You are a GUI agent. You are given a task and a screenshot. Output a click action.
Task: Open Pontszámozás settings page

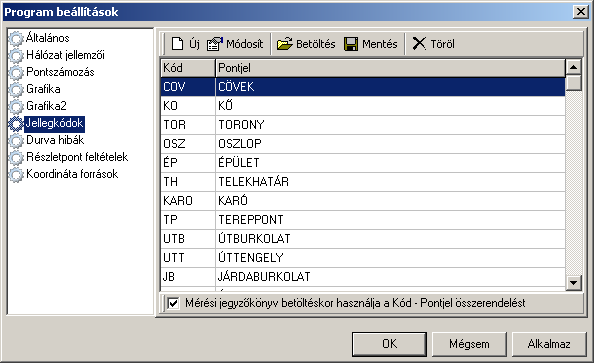tap(60, 72)
